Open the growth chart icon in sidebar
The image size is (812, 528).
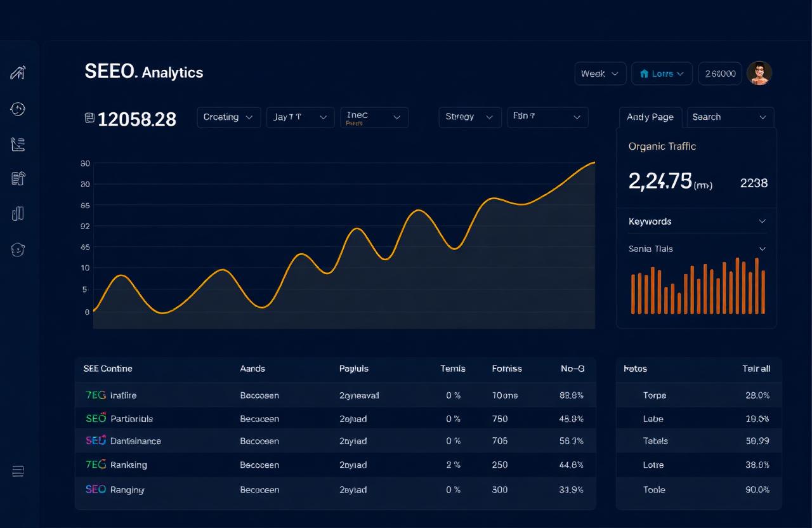coord(18,72)
